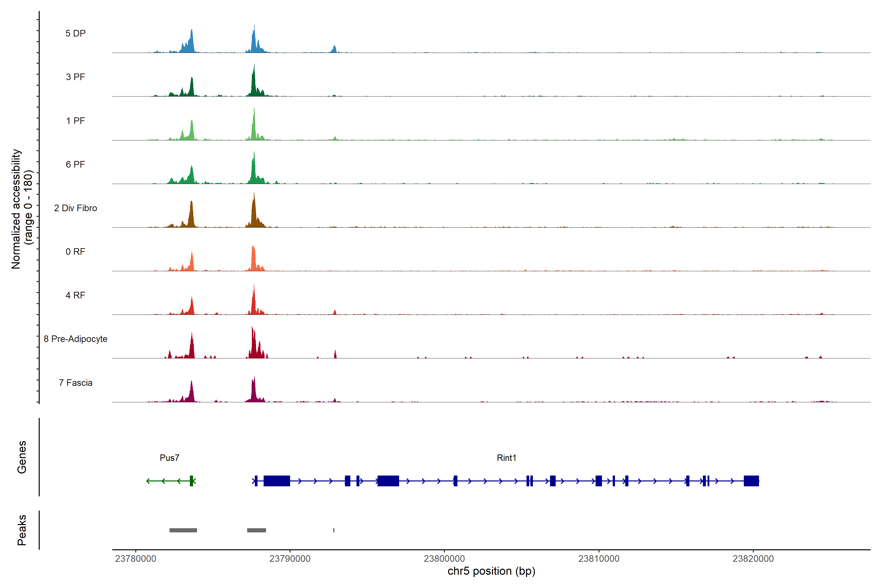Click the last Rint1 exon block
Screen dimensions: 882x588
[751, 481]
